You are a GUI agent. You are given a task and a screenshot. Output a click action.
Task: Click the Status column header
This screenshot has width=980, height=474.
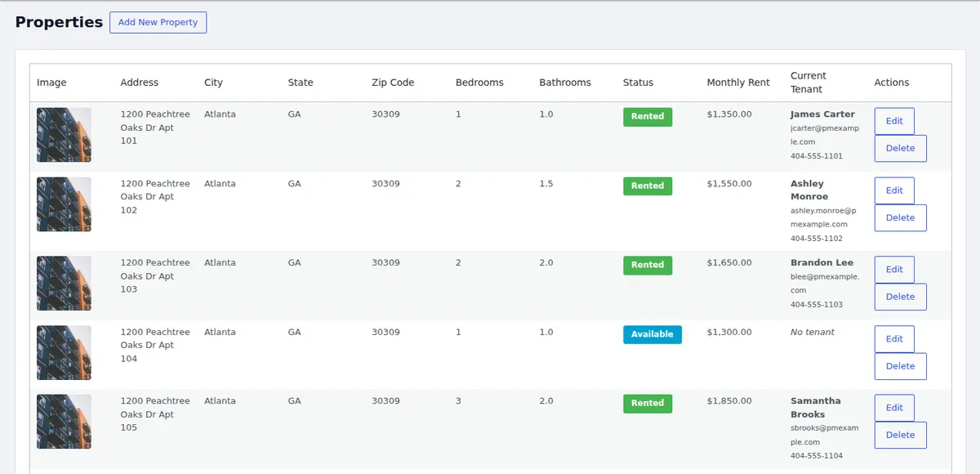click(638, 83)
